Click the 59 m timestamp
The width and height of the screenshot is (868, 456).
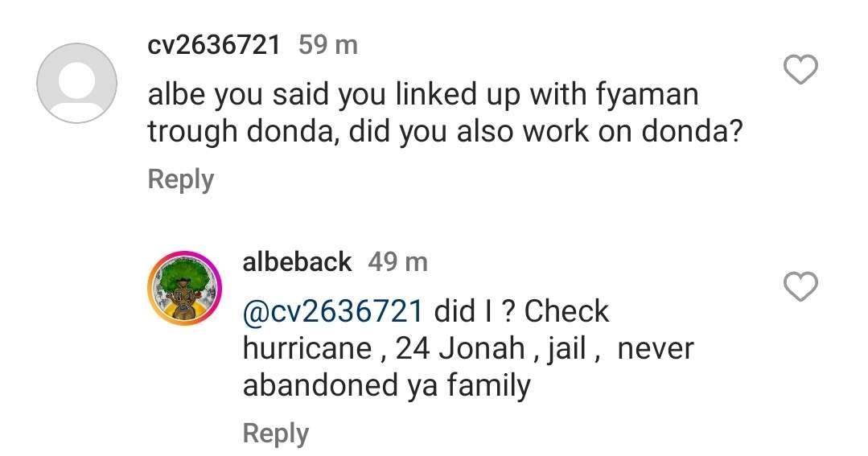click(x=327, y=45)
